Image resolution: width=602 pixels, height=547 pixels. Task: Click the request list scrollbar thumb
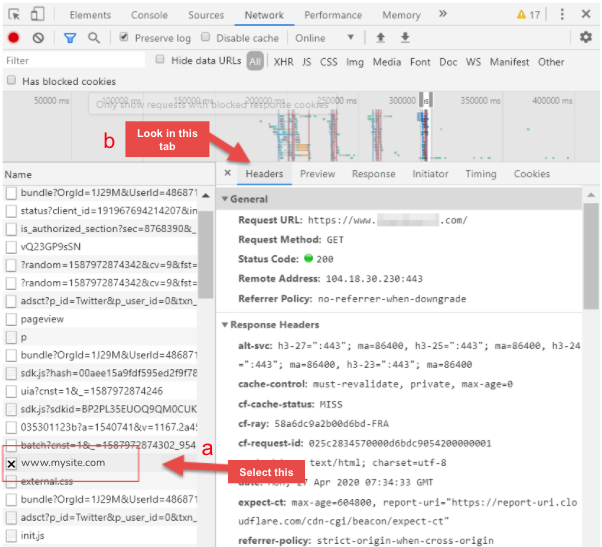point(205,254)
